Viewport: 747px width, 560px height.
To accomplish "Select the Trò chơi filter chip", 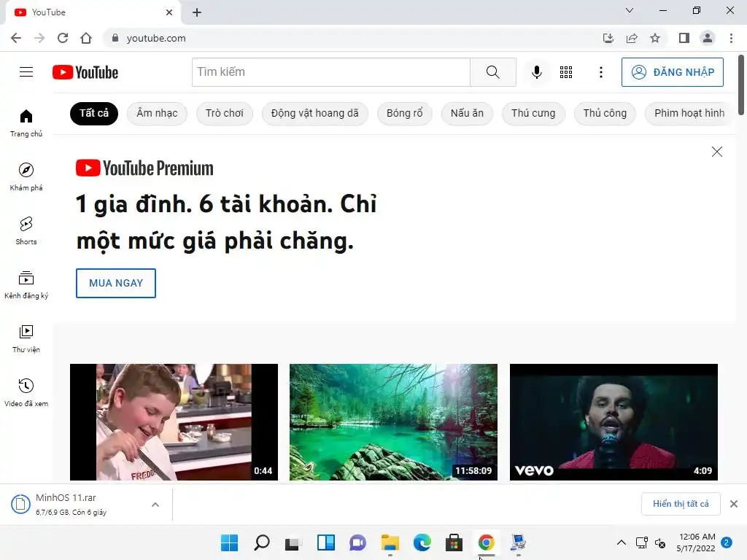I will (x=225, y=113).
